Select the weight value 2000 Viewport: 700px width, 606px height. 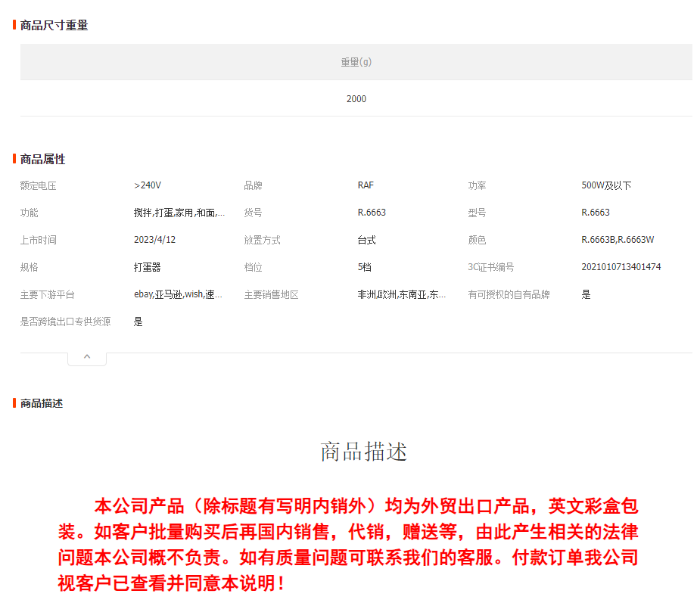[356, 98]
